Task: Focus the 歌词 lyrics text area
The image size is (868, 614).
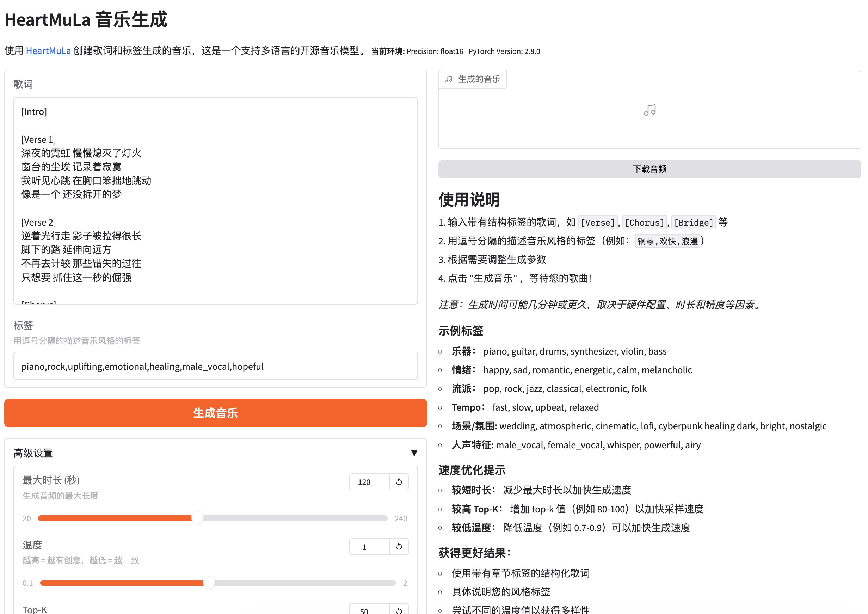Action: pos(215,201)
